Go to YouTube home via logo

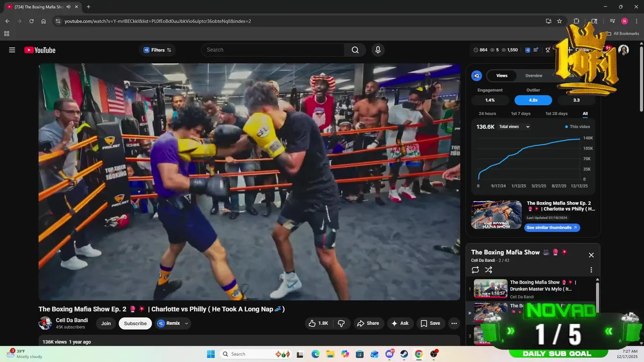tap(40, 50)
